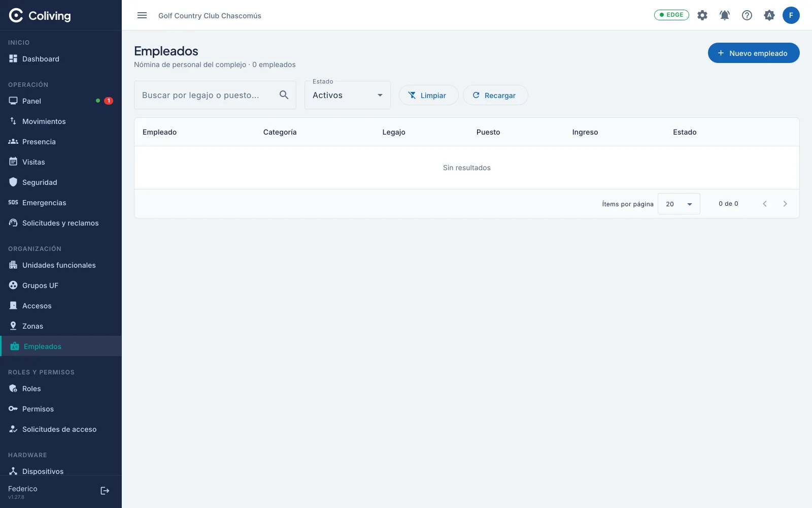Open the help question mark icon
Screen dimensions: 812x508
pyautogui.click(x=747, y=15)
